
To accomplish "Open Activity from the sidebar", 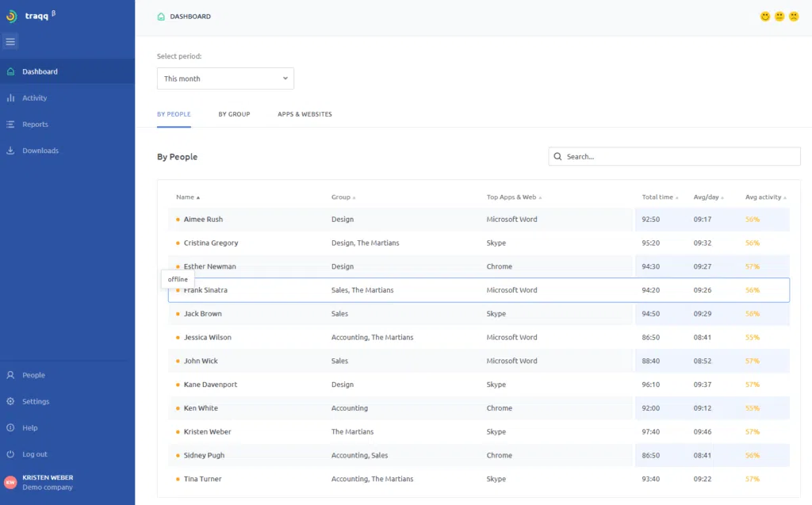I will click(34, 98).
